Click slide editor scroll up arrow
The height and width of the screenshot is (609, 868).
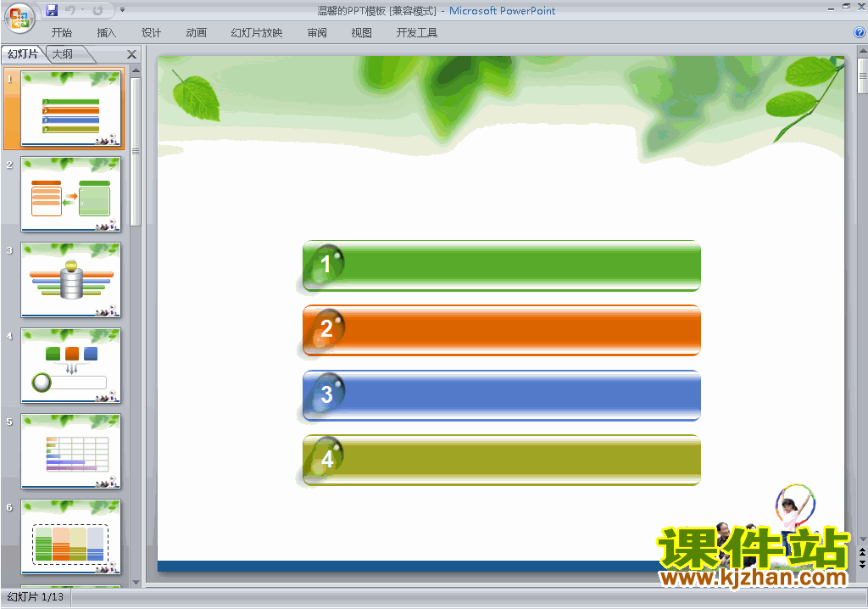862,52
